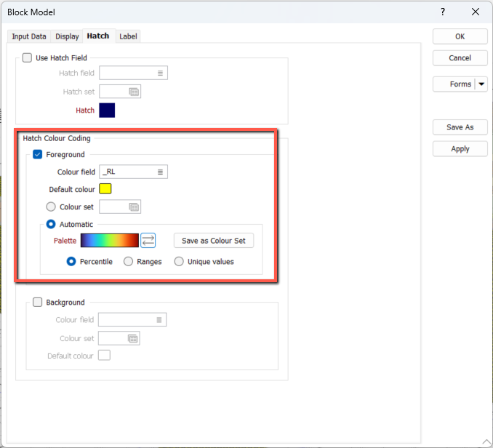Viewport: 493px width, 448px height.
Task: Open the Hatch set browse icon
Action: coord(134,92)
